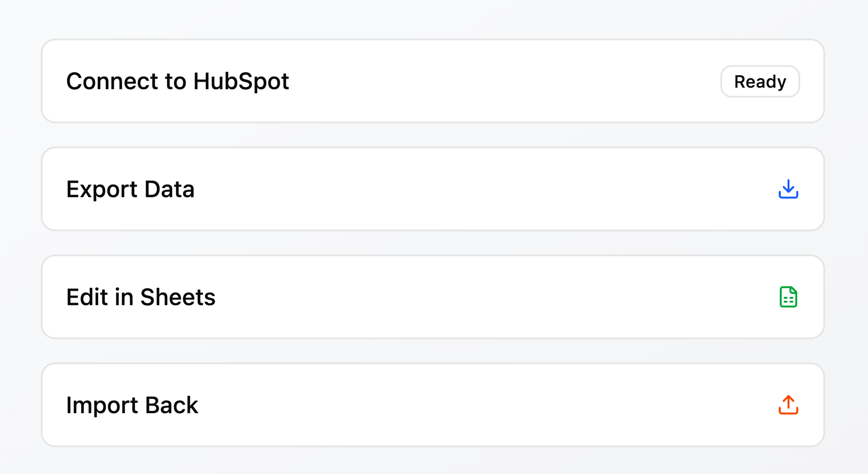This screenshot has height=474, width=868.
Task: Open the Import Back card
Action: pyautogui.click(x=434, y=405)
